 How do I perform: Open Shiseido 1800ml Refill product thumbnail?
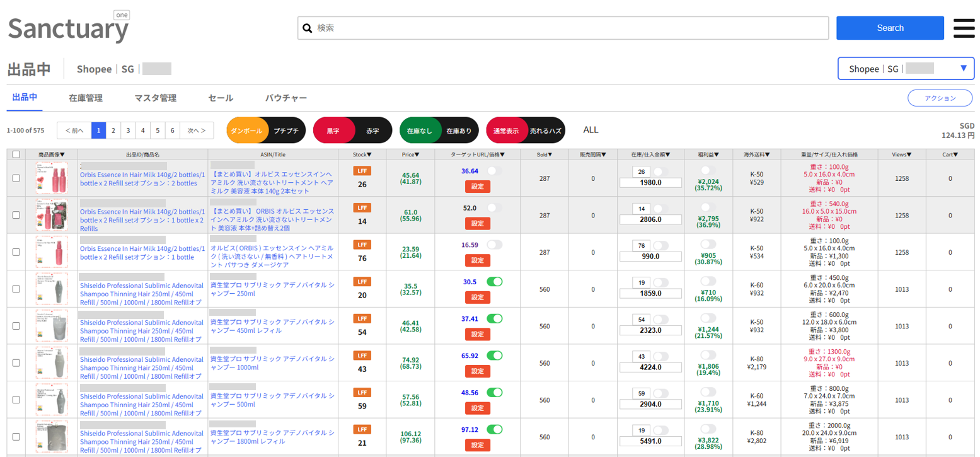click(52, 436)
